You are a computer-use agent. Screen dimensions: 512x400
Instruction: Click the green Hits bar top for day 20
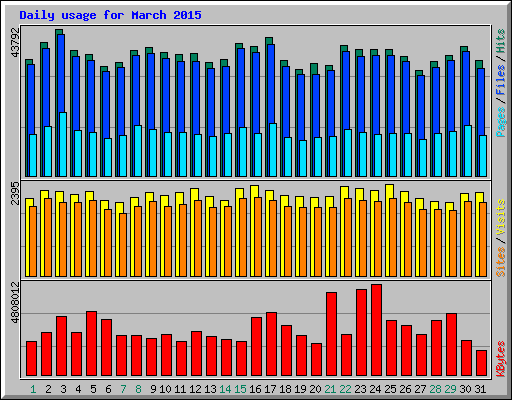(314, 69)
